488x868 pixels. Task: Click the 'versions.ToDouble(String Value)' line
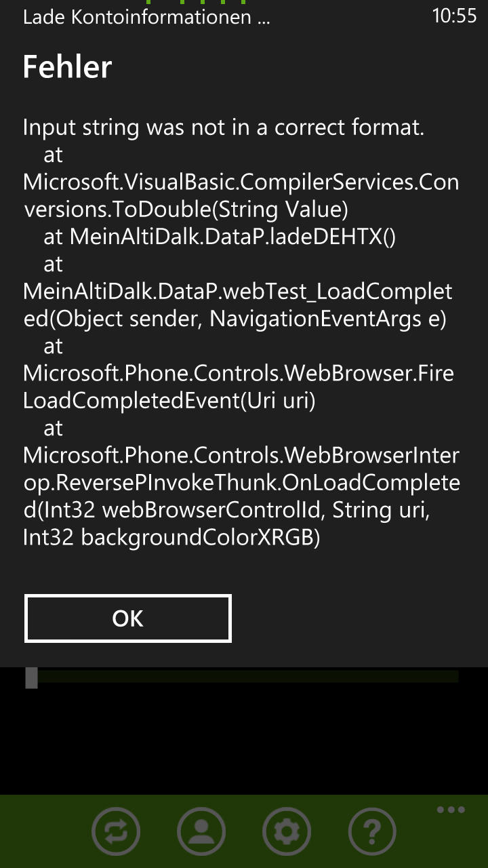[186, 210]
